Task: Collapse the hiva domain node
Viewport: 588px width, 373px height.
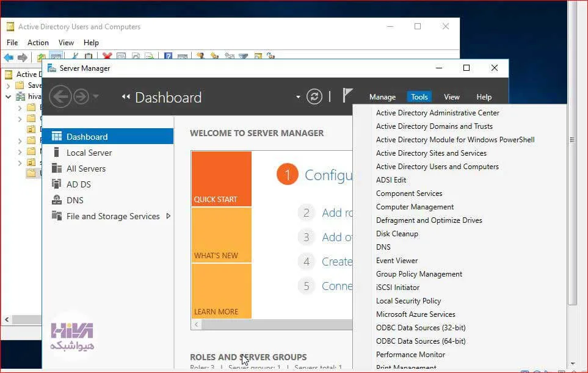Action: [8, 96]
